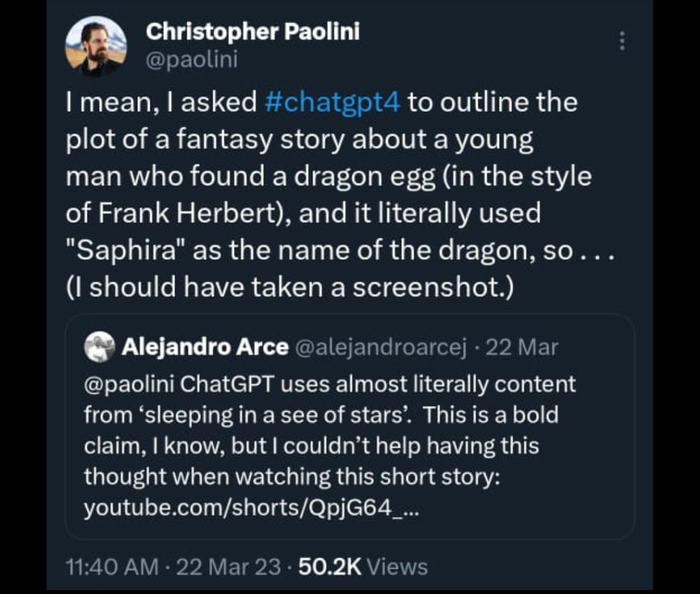This screenshot has width=700, height=594.
Task: Open the tweet's three-dot more options menu
Action: tap(621, 41)
